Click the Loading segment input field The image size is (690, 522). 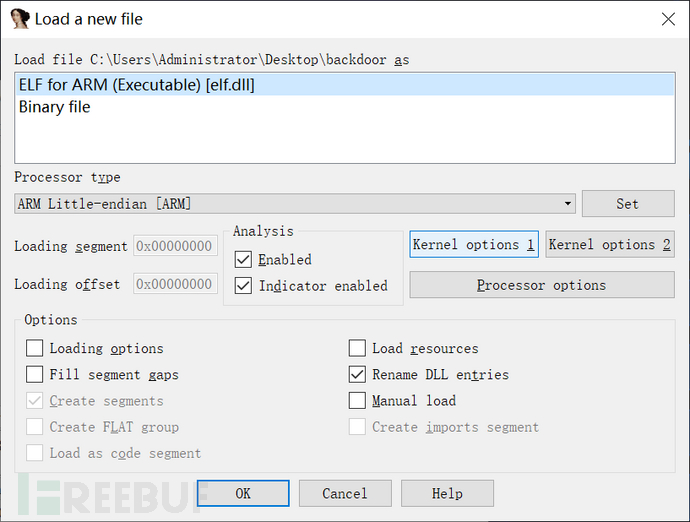coord(175,246)
